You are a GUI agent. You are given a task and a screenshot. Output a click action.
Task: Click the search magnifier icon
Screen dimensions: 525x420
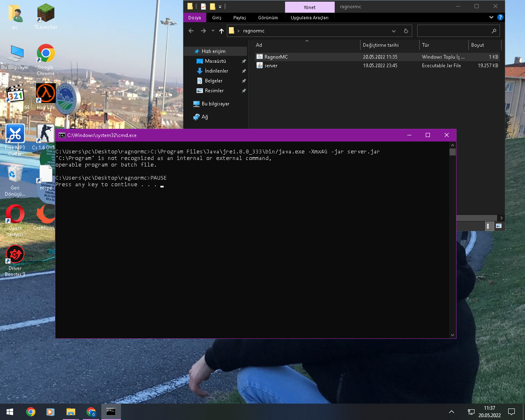point(494,31)
